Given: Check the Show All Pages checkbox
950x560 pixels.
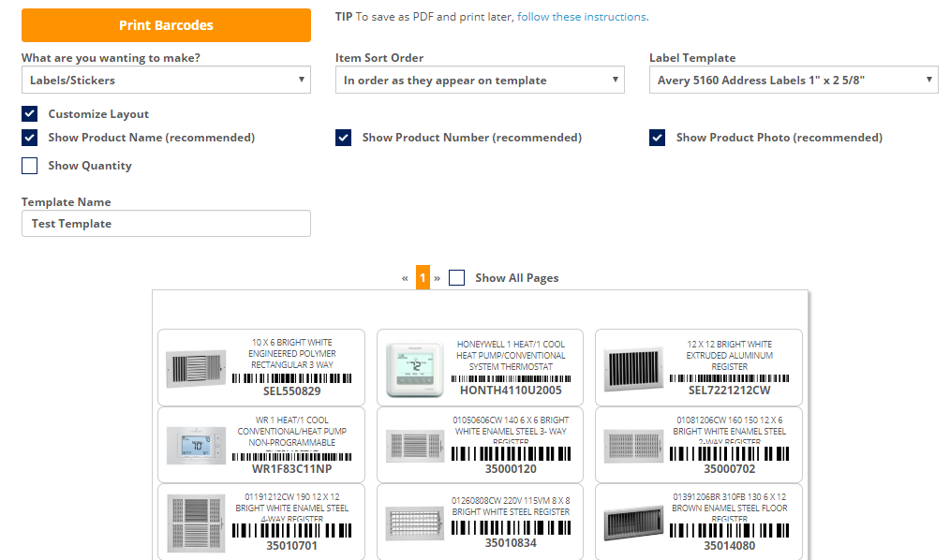Looking at the screenshot, I should (x=457, y=278).
